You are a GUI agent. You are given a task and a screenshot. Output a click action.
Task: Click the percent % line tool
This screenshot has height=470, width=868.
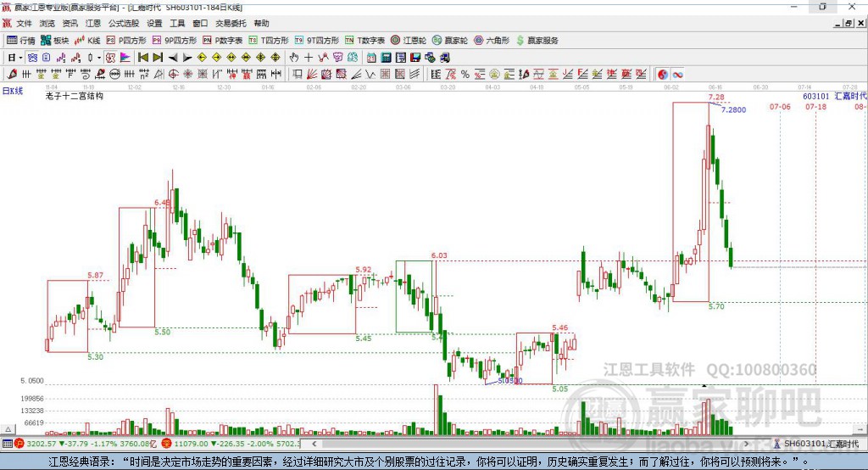[x=465, y=75]
